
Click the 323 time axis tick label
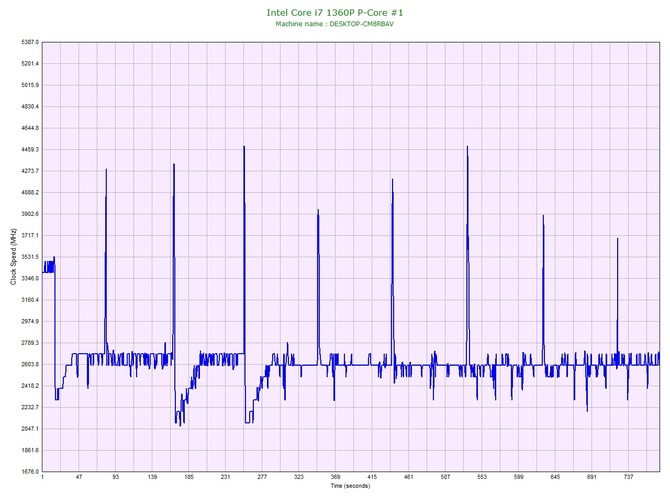299,477
